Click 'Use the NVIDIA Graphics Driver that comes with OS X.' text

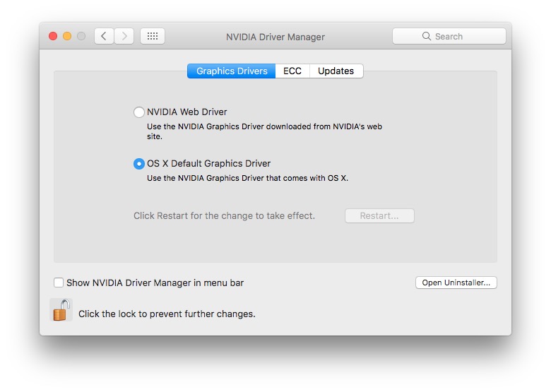[x=247, y=178]
